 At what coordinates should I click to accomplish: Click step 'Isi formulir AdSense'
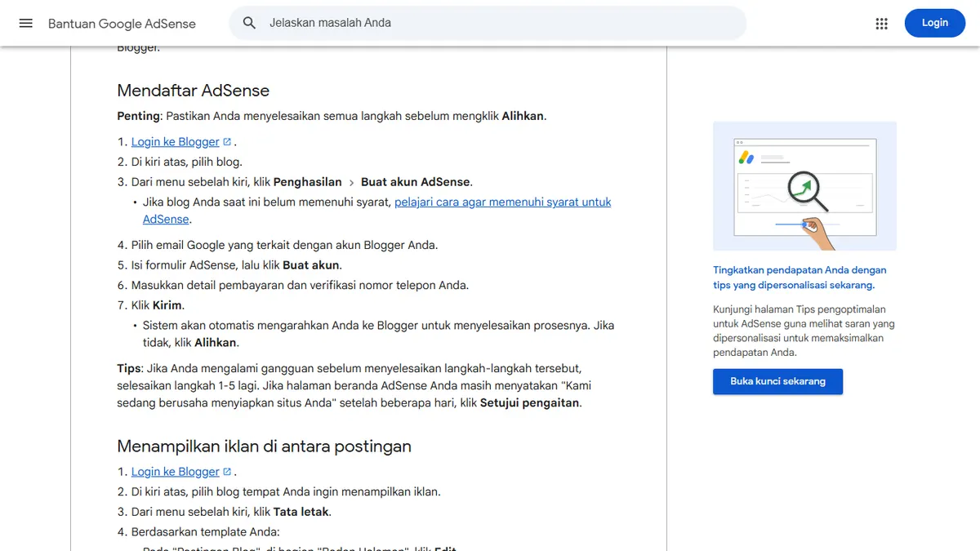tap(237, 265)
